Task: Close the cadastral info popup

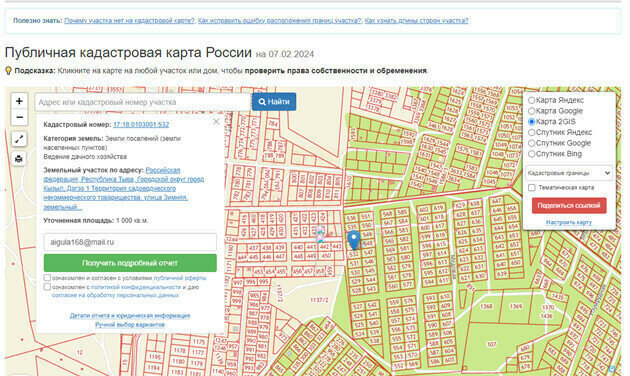Action: (216, 121)
